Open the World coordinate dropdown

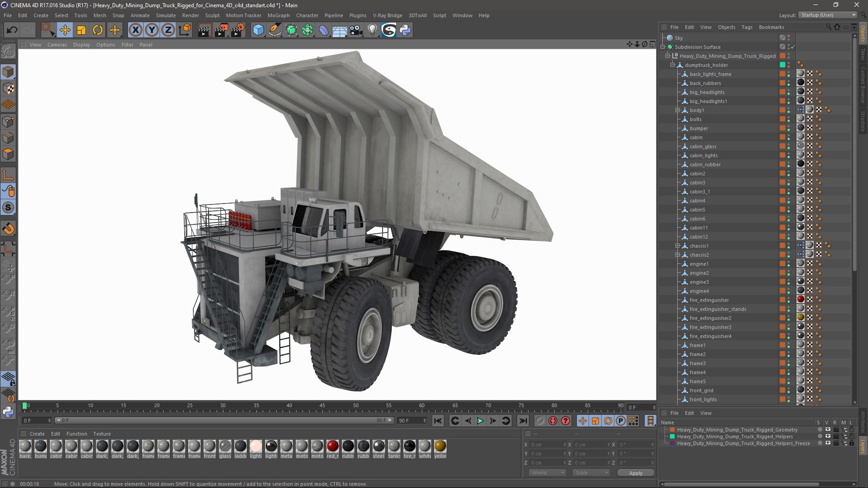click(x=547, y=473)
